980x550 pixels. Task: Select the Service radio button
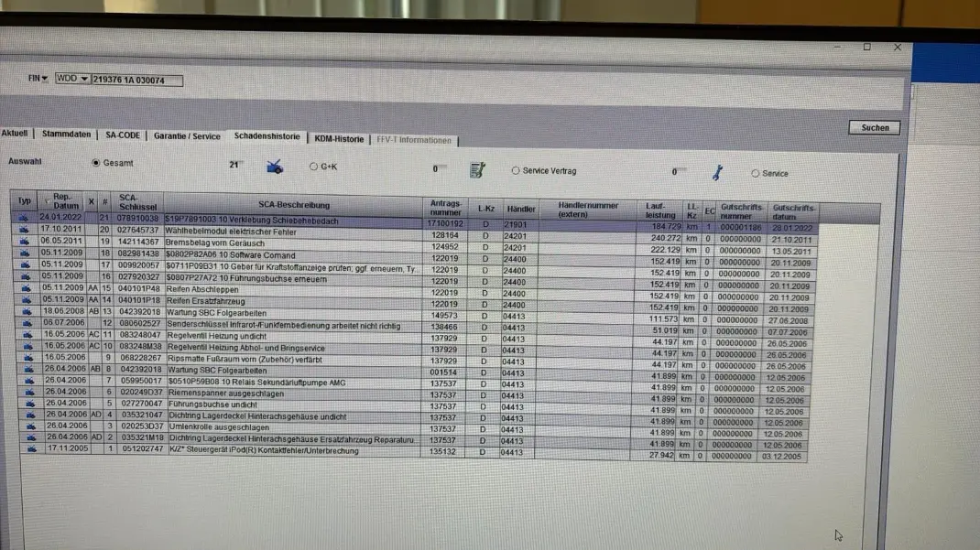pyautogui.click(x=756, y=173)
